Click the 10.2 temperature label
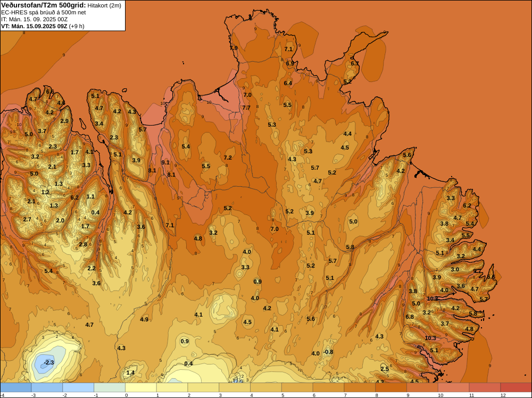This screenshot has height=398, width=532. [432, 298]
